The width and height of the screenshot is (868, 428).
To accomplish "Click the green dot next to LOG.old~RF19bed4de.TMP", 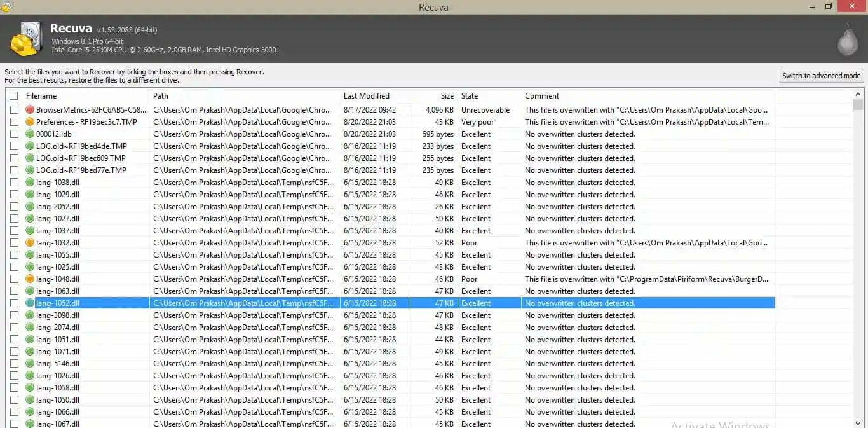I will pyautogui.click(x=30, y=146).
